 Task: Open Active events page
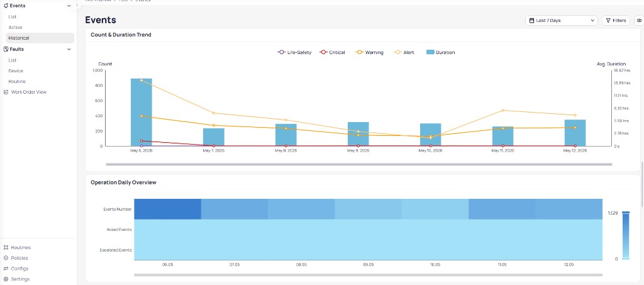(x=15, y=28)
